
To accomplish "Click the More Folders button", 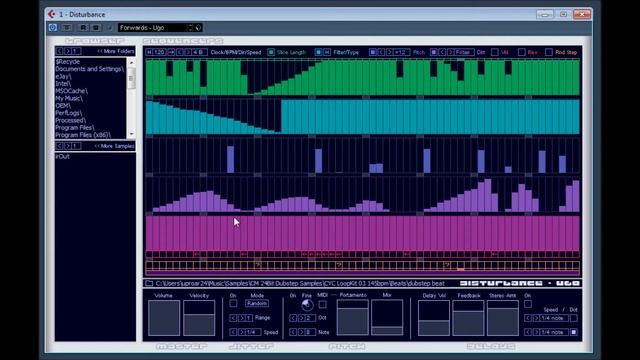I will (116, 51).
